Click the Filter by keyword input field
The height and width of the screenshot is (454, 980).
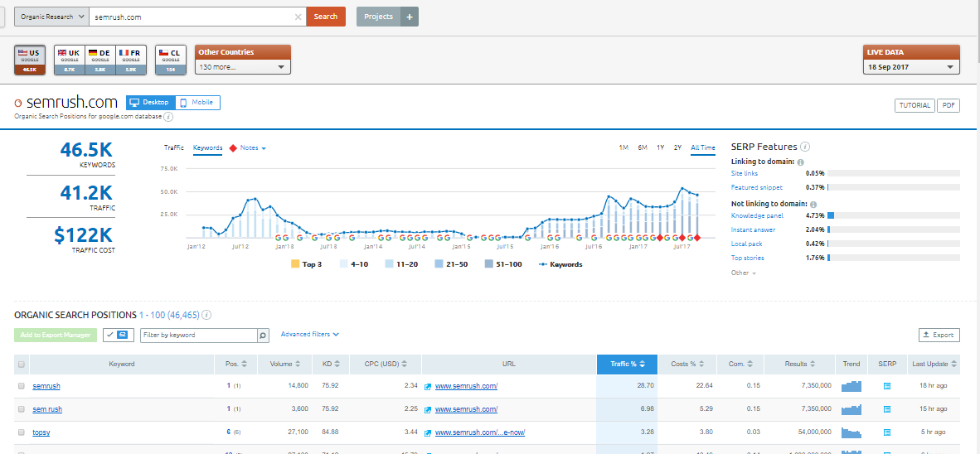(199, 336)
